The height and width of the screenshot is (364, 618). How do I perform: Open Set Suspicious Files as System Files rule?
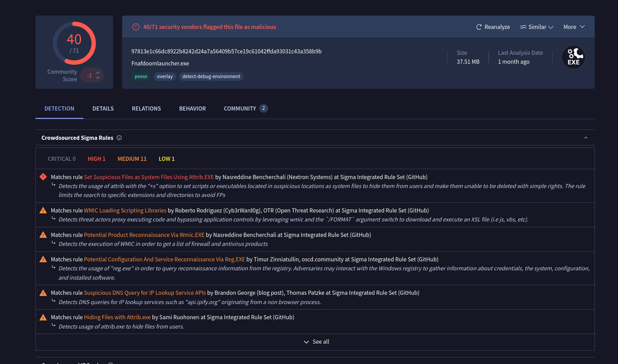coord(149,177)
